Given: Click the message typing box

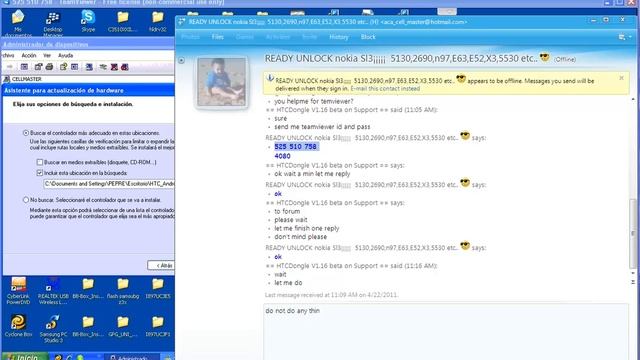Looking at the screenshot, I should pos(446,331).
